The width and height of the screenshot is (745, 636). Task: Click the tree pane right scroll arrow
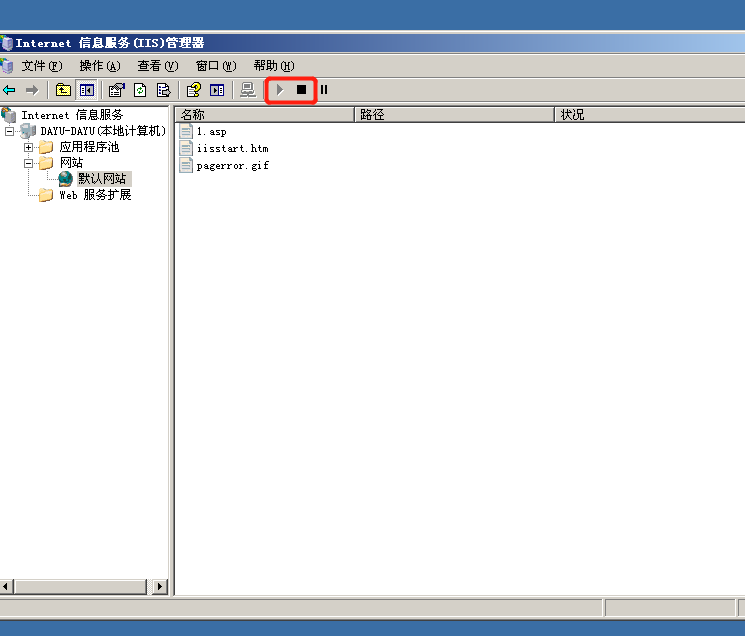tap(160, 587)
